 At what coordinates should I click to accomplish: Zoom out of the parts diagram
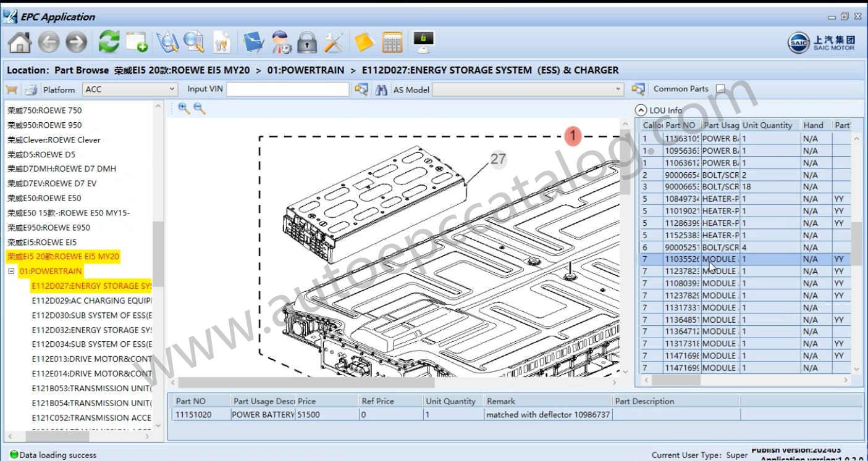[x=198, y=109]
